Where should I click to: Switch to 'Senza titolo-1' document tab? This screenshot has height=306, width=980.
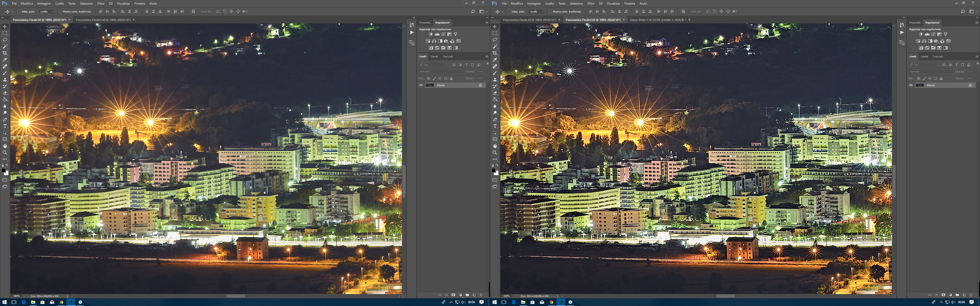pyautogui.click(x=658, y=20)
